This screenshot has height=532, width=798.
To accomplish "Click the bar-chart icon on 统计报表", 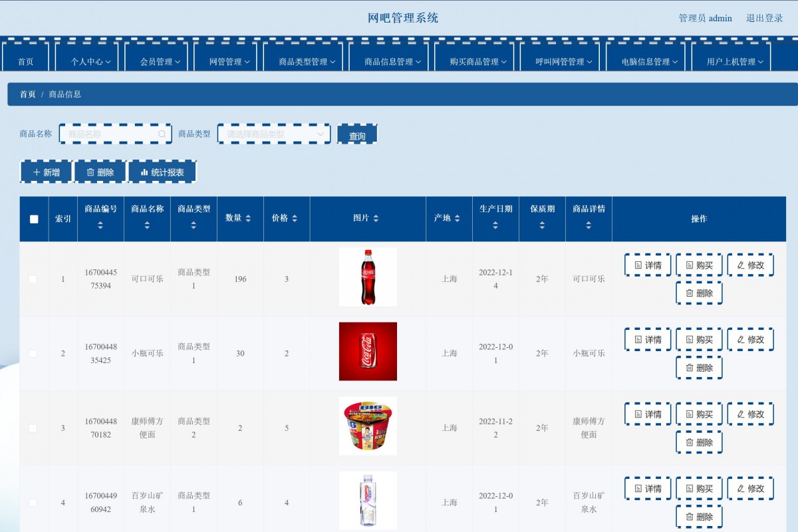I will (144, 172).
